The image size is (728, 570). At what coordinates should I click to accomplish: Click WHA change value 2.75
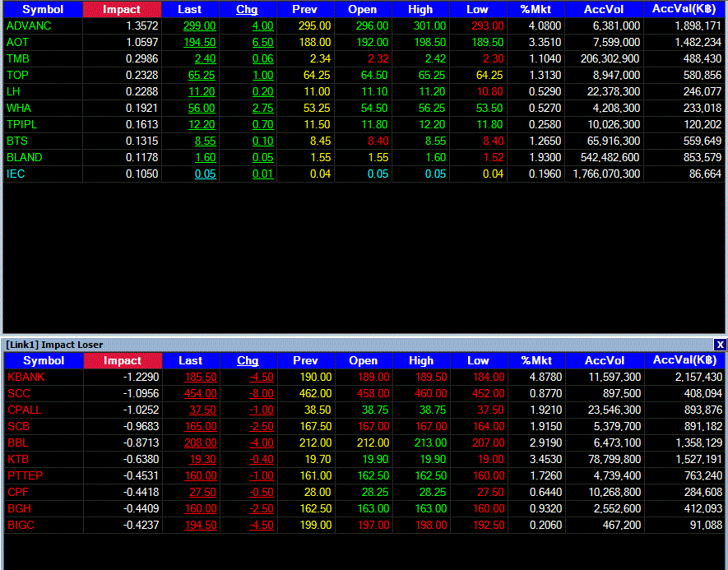pyautogui.click(x=262, y=108)
